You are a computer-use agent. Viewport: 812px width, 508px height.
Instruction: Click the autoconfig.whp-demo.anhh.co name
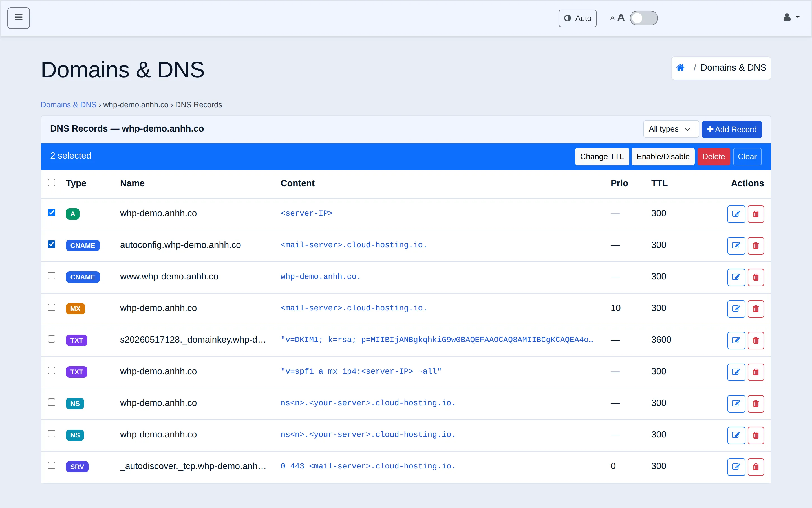tap(180, 245)
